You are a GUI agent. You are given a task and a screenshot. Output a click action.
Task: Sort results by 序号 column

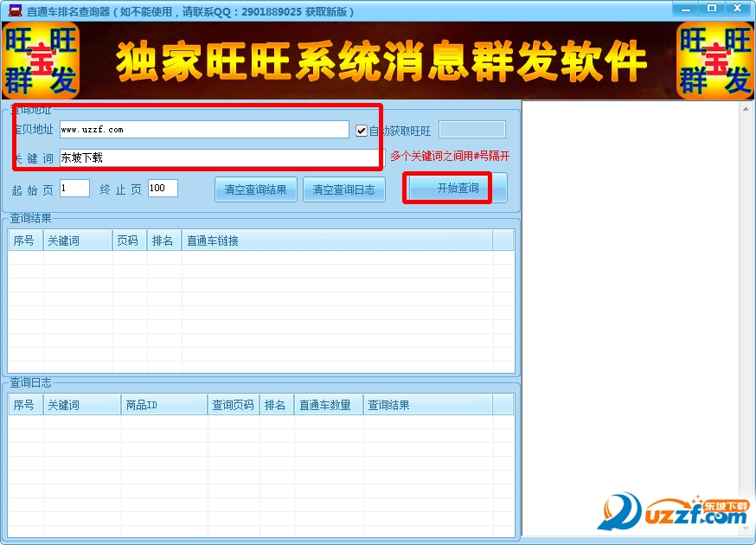pyautogui.click(x=26, y=240)
